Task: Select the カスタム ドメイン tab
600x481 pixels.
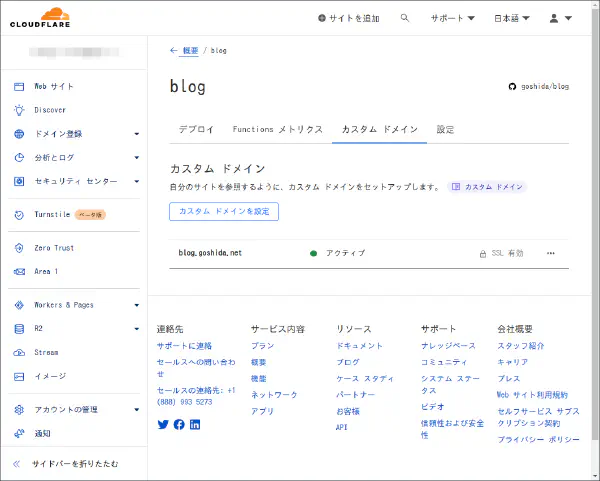Action: coord(379,129)
